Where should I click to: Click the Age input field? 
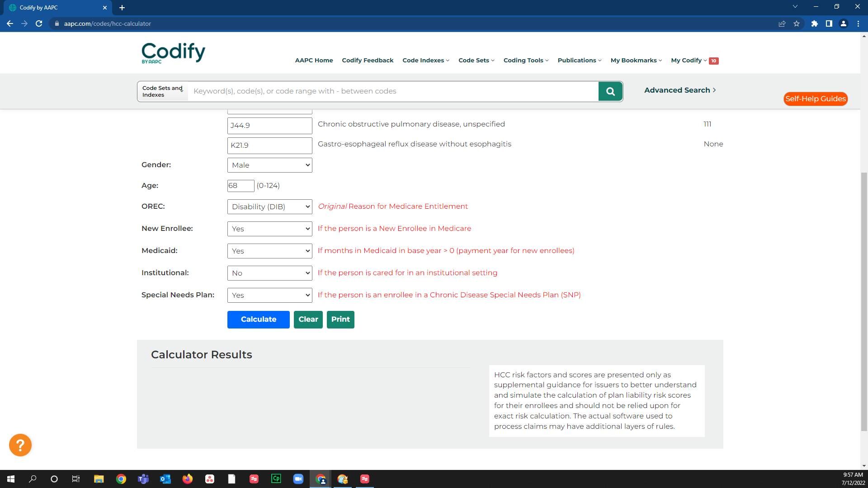[x=241, y=186]
